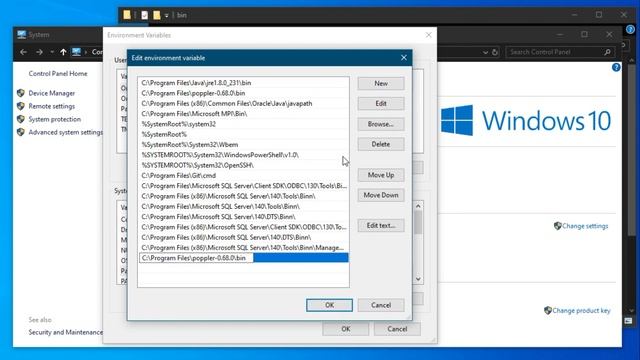Click the Device Manager shield icon
Screen dimensions: 640x360
[x=21, y=93]
